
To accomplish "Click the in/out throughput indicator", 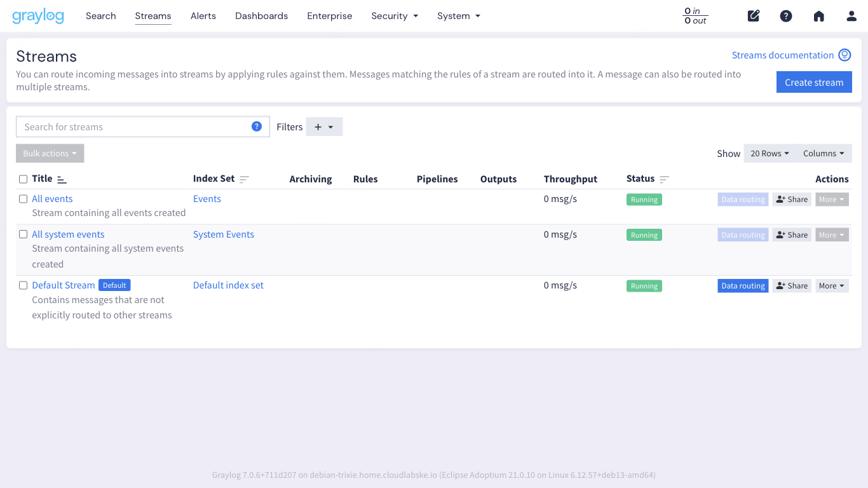I will click(x=695, y=16).
